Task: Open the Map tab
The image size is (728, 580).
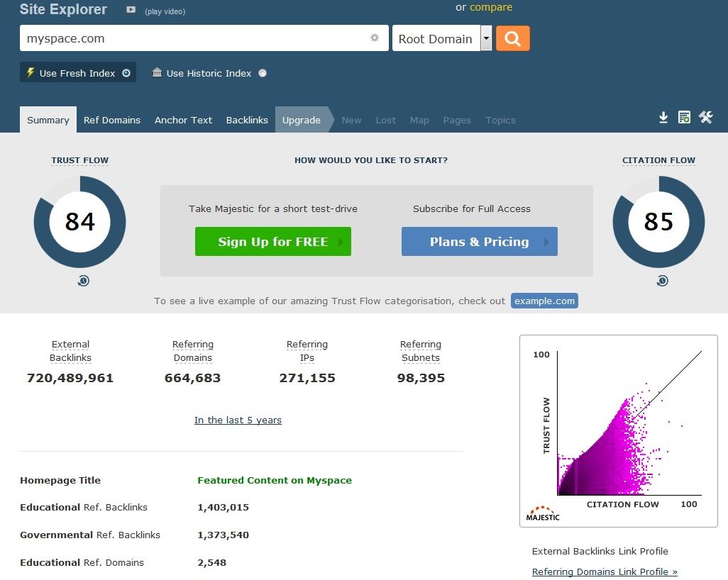Action: (419, 120)
